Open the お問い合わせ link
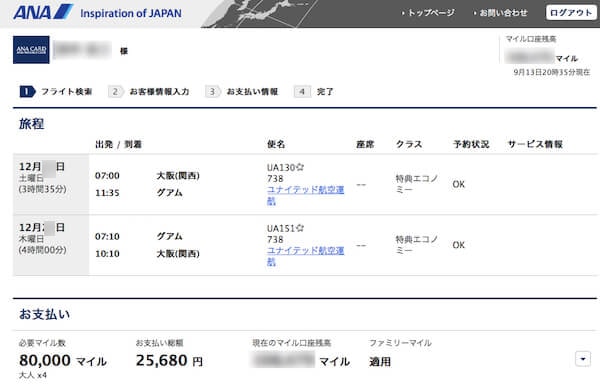 501,13
